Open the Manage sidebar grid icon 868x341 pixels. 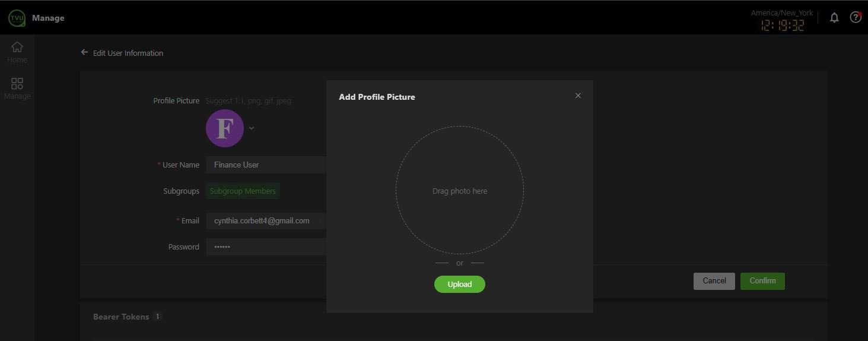pos(17,84)
